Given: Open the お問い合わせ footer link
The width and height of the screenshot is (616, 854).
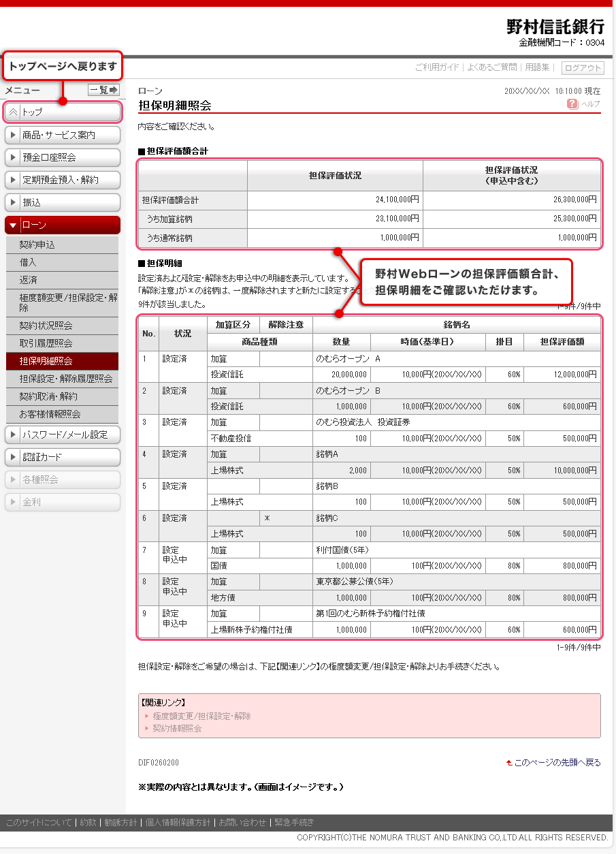Looking at the screenshot, I should (242, 822).
